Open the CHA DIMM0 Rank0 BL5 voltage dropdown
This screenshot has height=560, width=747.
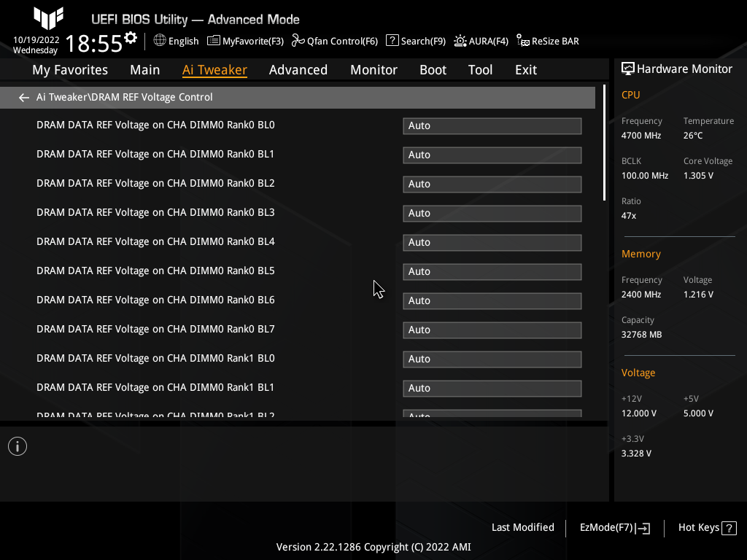coord(492,271)
